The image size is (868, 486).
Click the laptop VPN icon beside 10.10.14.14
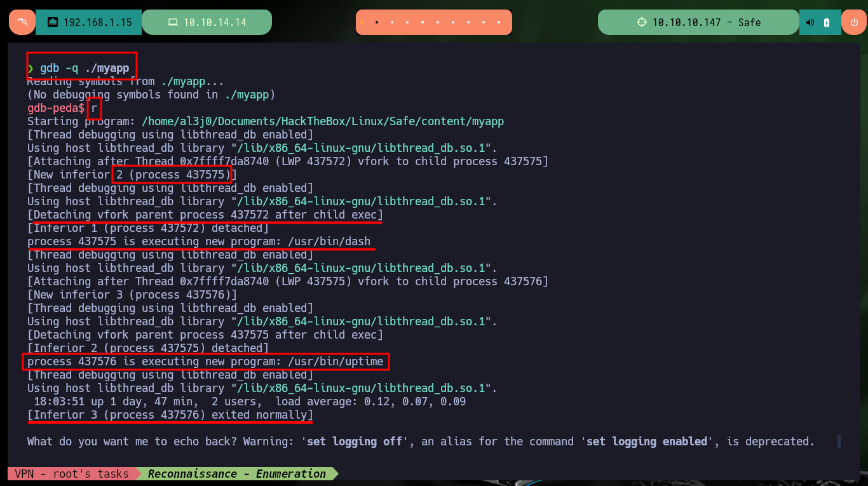[172, 22]
